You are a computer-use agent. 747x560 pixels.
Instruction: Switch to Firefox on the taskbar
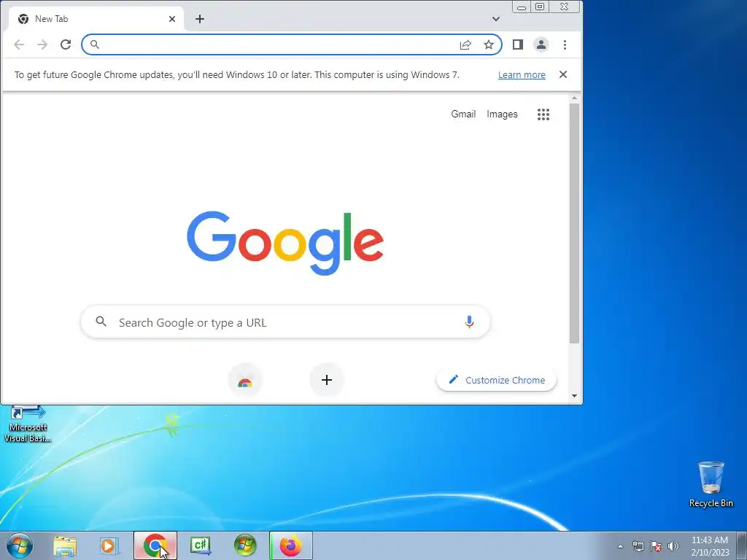coord(291,545)
